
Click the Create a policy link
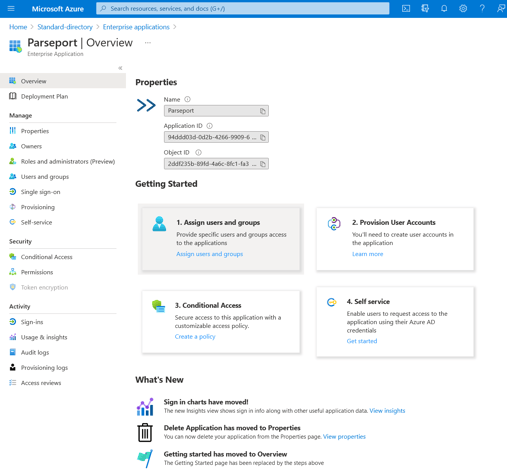coord(195,337)
